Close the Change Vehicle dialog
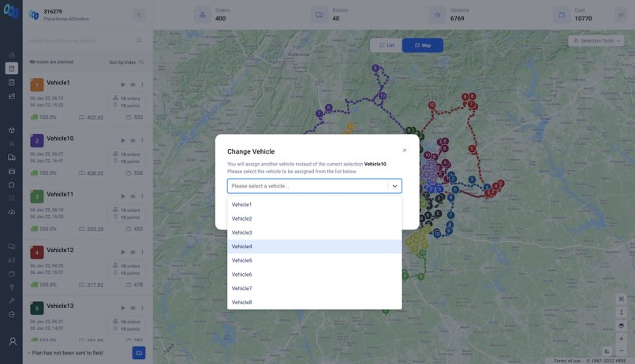 pyautogui.click(x=405, y=150)
